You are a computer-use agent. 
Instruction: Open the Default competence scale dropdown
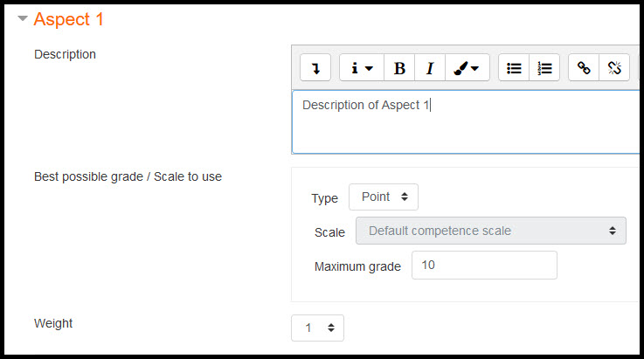tap(491, 231)
